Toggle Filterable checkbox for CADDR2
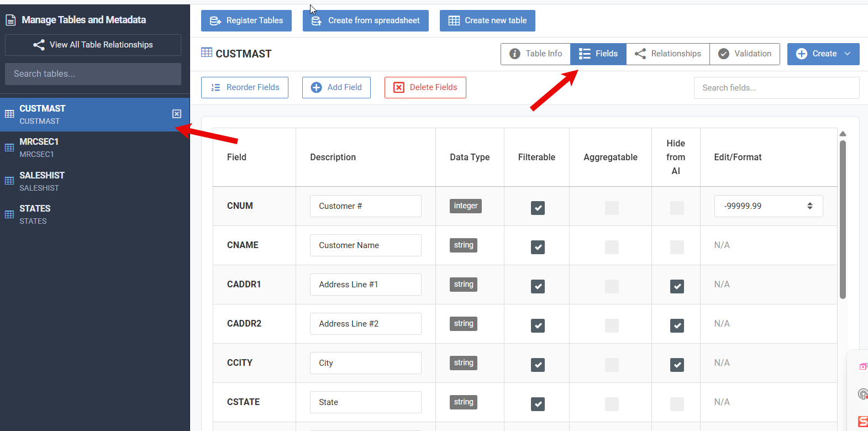 [x=538, y=325]
